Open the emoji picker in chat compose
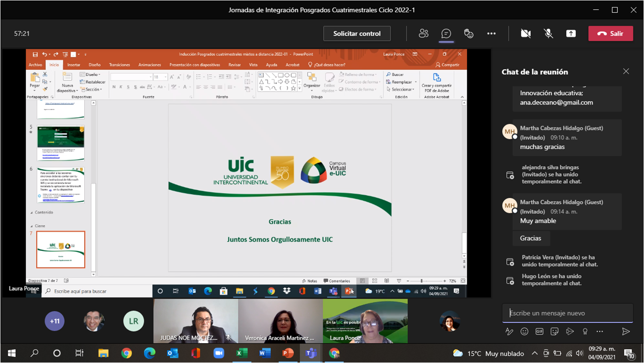 pyautogui.click(x=524, y=331)
